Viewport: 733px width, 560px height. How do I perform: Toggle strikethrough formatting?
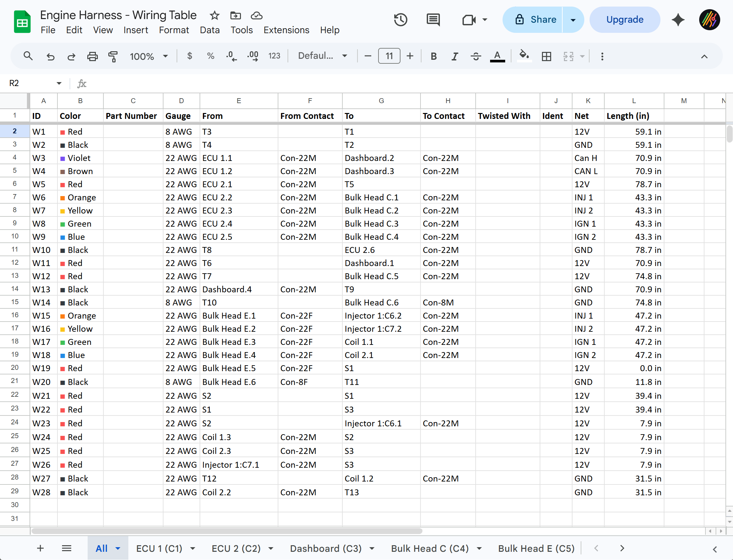pos(476,56)
